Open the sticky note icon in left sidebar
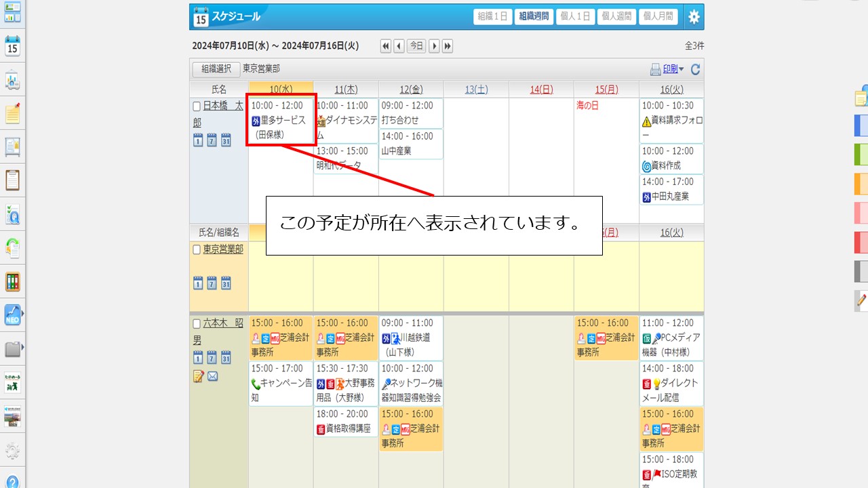 tap(12, 113)
